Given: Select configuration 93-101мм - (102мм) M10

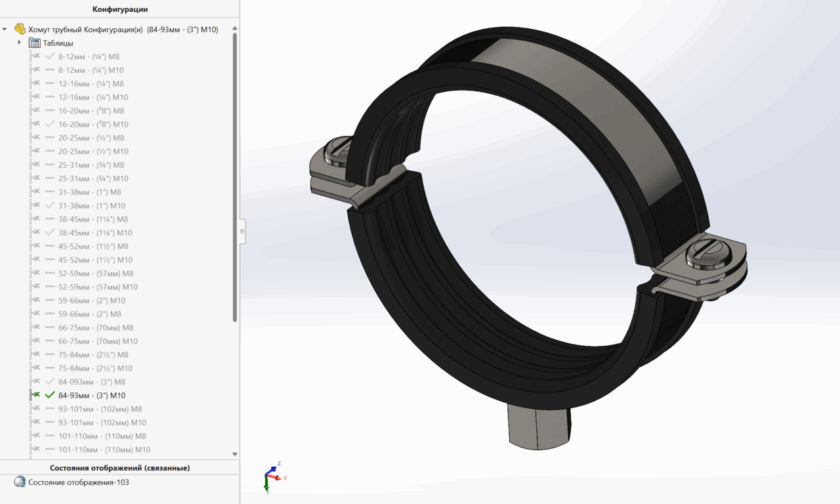Looking at the screenshot, I should point(102,423).
